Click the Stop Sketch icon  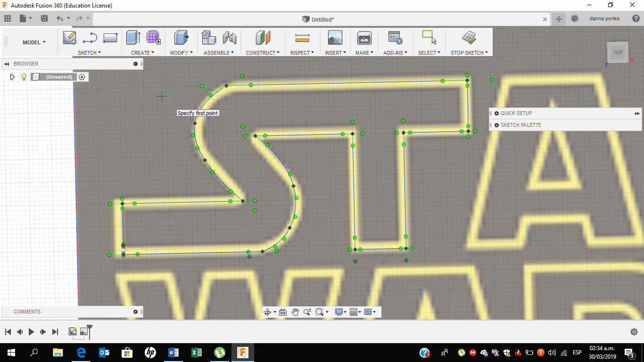[x=469, y=38]
